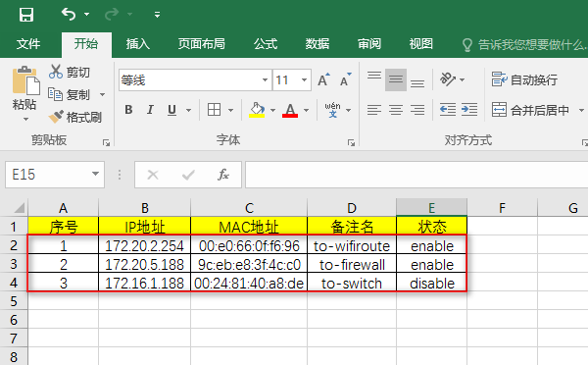Image resolution: width=588 pixels, height=365 pixels.
Task: Center text horizontally
Action: [x=396, y=110]
